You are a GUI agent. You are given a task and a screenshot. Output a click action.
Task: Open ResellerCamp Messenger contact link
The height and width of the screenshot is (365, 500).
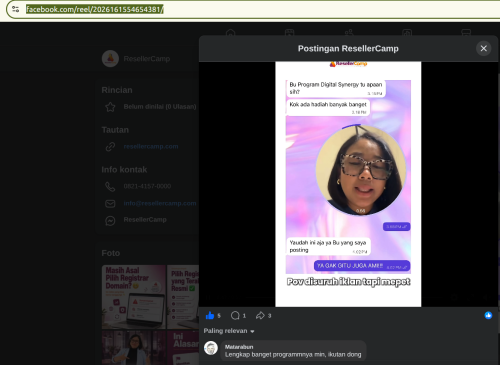tap(145, 220)
